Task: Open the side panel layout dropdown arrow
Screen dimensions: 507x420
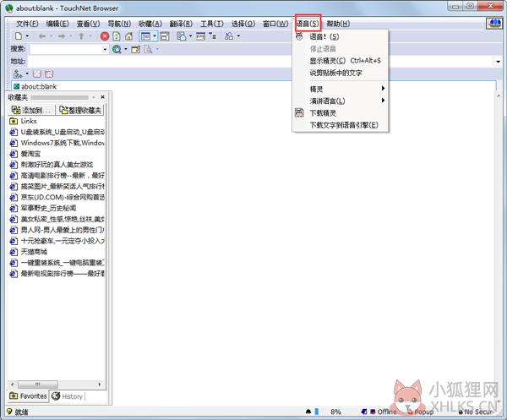Action: [x=155, y=36]
